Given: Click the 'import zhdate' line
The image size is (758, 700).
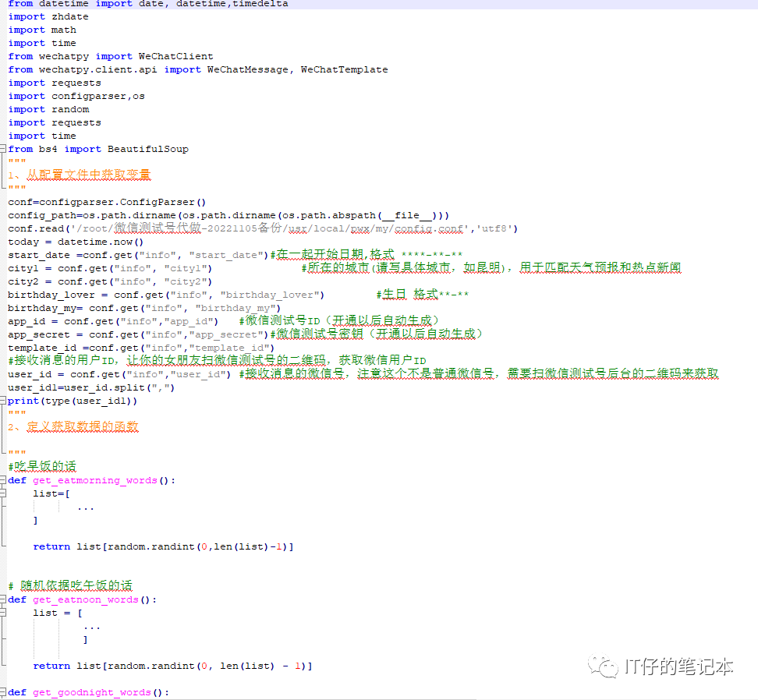Looking at the screenshot, I should [48, 16].
